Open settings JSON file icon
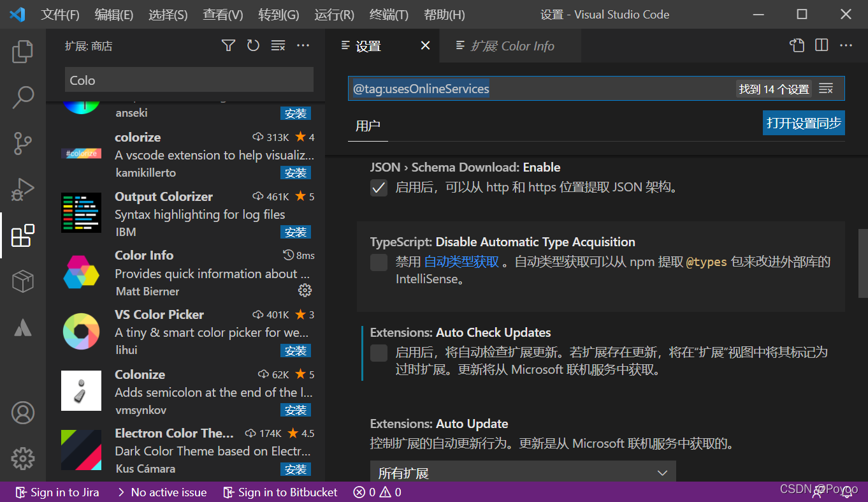Viewport: 868px width, 502px height. (797, 45)
